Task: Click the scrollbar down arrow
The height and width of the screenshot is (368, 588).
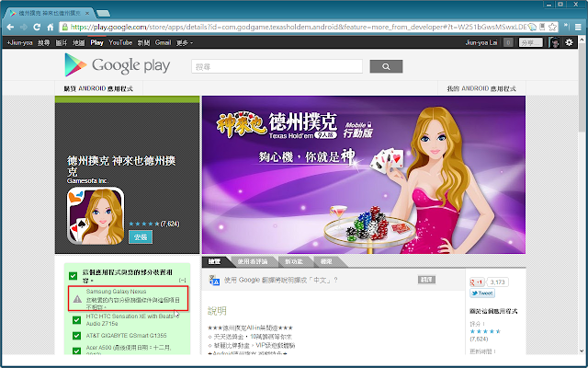Action: click(582, 351)
